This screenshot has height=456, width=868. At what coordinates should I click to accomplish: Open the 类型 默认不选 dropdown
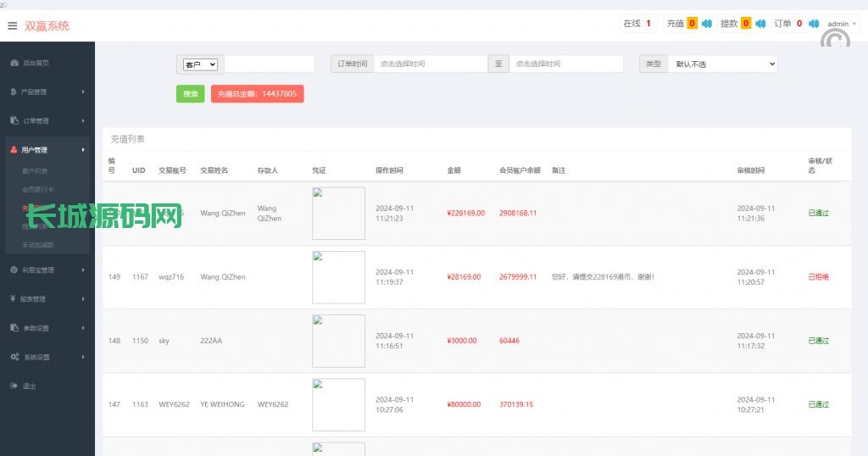pyautogui.click(x=721, y=64)
